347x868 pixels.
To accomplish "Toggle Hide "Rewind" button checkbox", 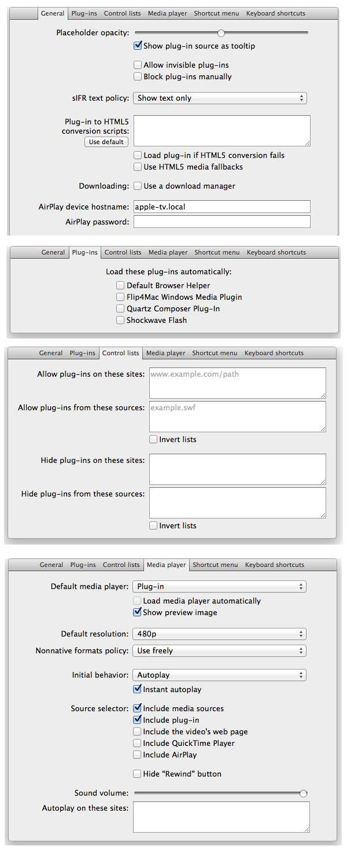I will [138, 774].
